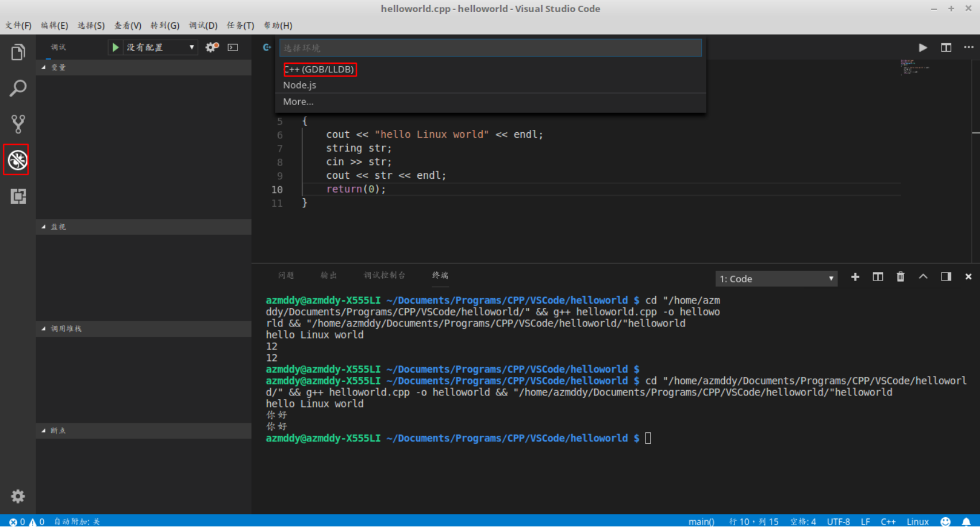Open the 调试(D) menu
Viewport: 980px width, 527px height.
[203, 25]
